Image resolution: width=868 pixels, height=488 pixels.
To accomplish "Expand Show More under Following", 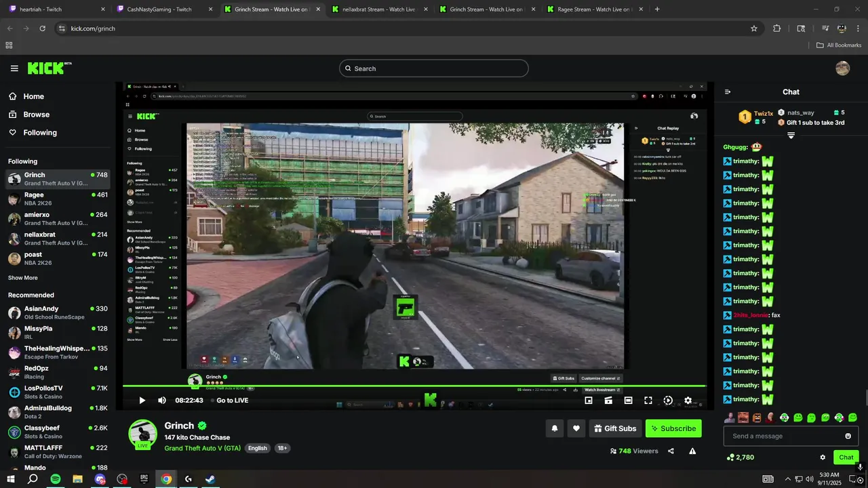I will 23,278.
